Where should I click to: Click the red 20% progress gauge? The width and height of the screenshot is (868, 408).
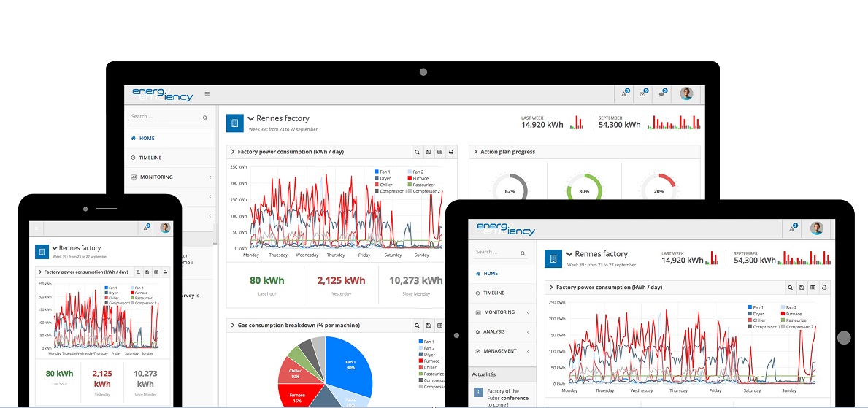click(x=658, y=190)
